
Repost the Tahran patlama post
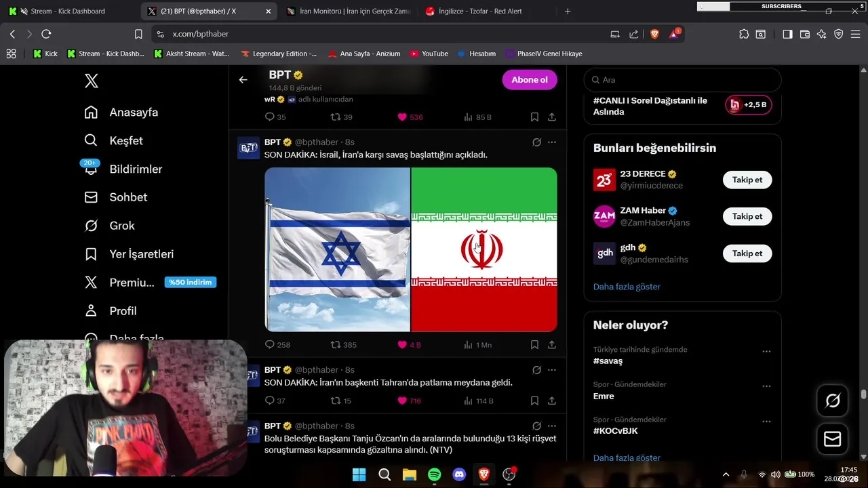coord(340,401)
